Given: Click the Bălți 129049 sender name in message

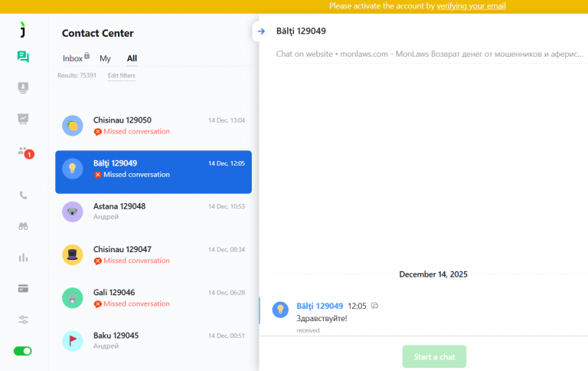Looking at the screenshot, I should [319, 306].
